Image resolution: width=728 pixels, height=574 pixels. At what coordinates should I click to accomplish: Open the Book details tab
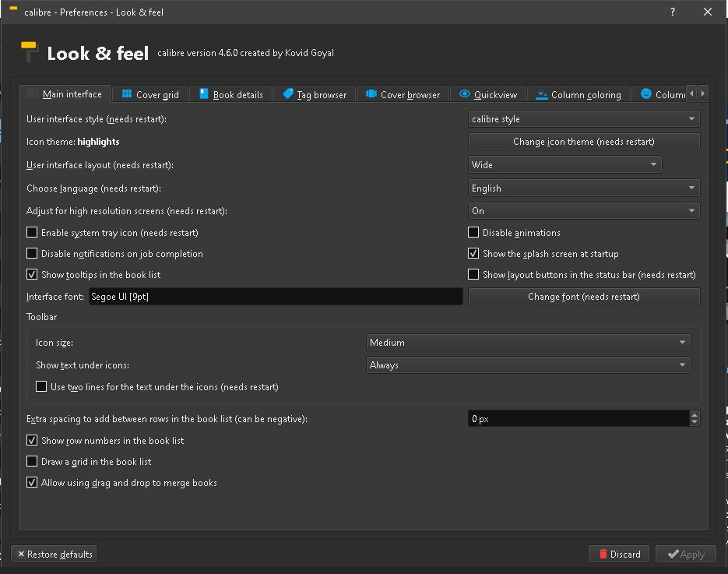[230, 95]
